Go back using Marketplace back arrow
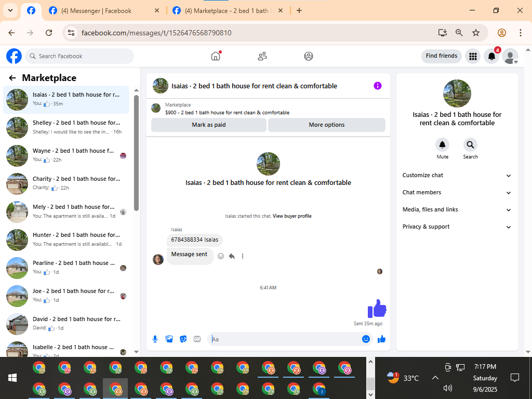 pyautogui.click(x=12, y=78)
